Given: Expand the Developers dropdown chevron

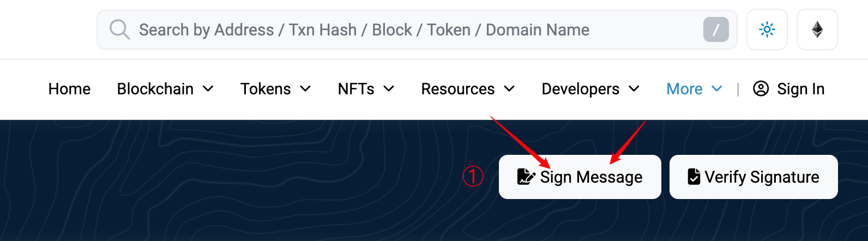Looking at the screenshot, I should click(x=634, y=89).
